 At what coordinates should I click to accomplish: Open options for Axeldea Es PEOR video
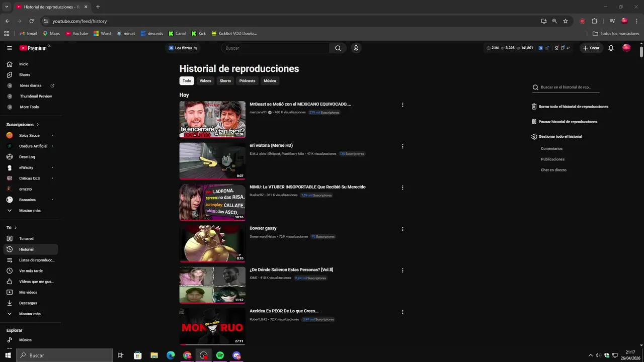click(x=403, y=312)
